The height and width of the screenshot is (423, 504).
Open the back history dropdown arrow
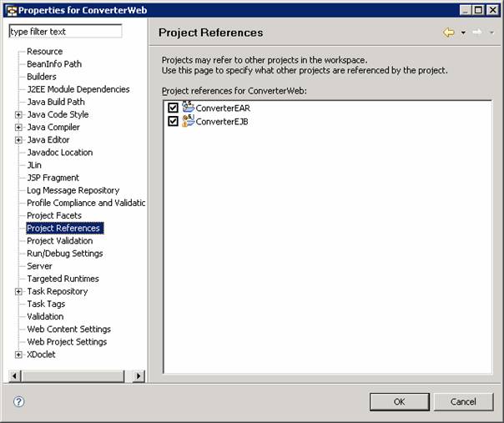(461, 33)
